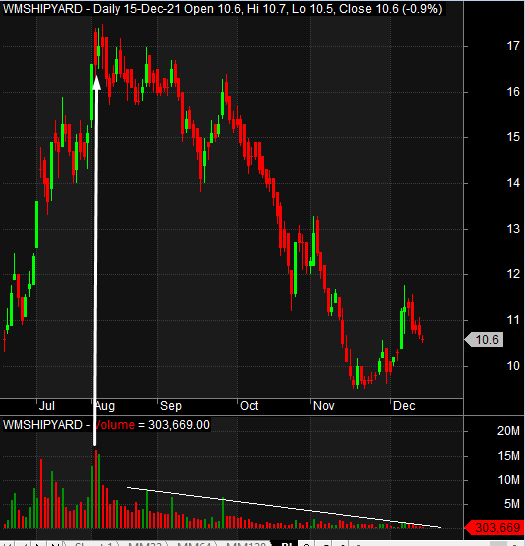Click the Dec label on the date axis
The image size is (525, 546).
click(404, 406)
